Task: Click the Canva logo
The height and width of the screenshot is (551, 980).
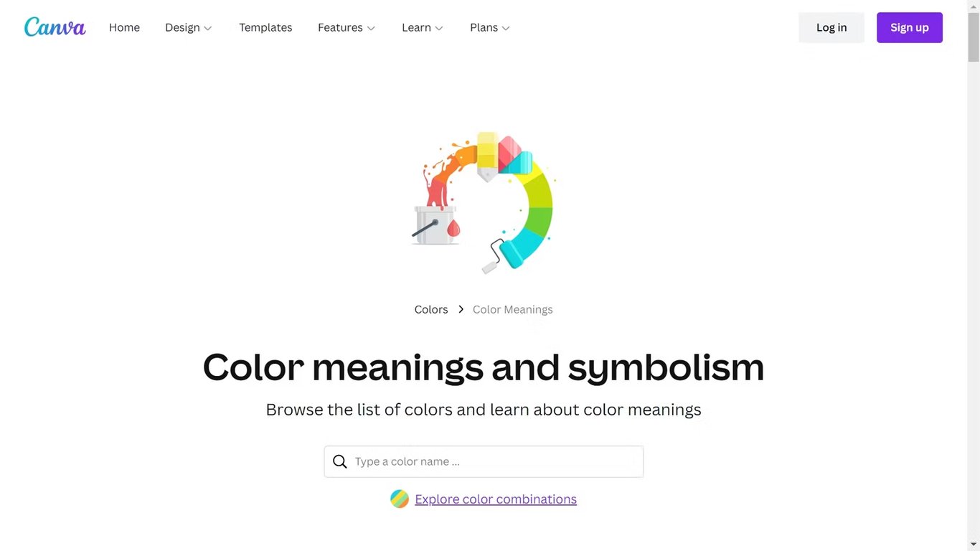Action: click(55, 27)
